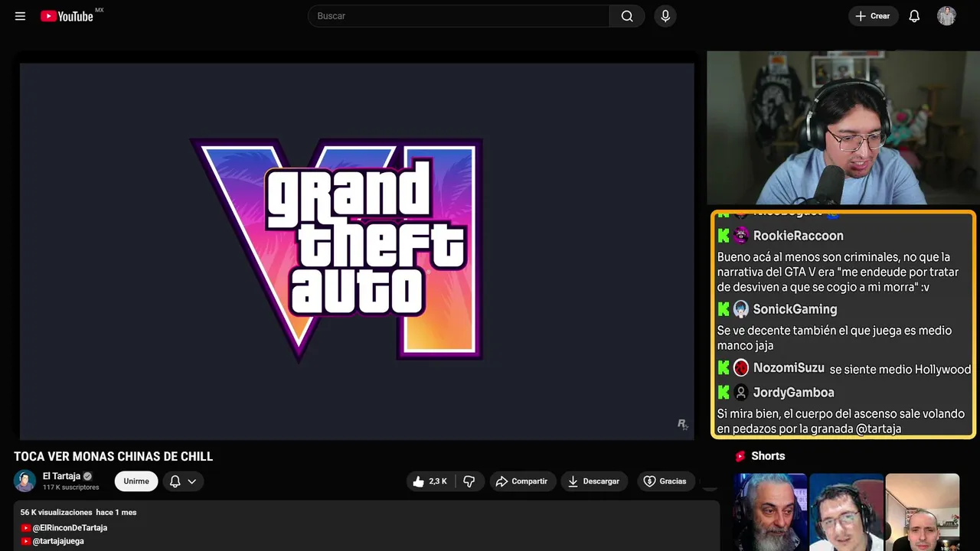Click the Crear button
Screen dimensions: 980x551
point(873,16)
